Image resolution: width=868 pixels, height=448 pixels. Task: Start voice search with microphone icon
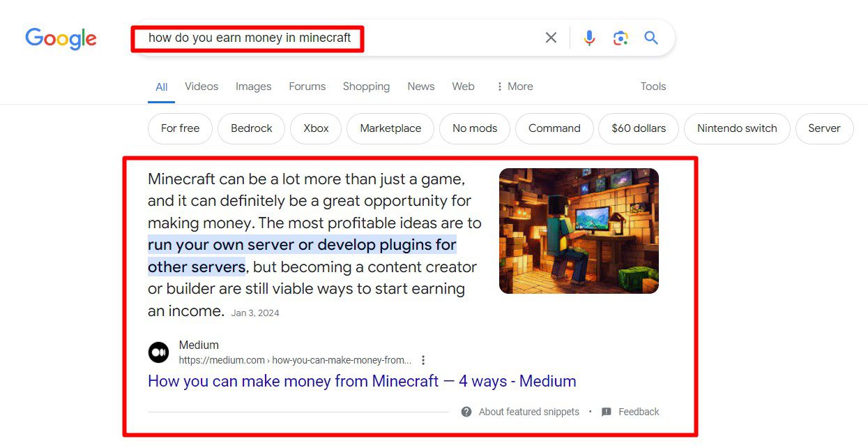589,38
